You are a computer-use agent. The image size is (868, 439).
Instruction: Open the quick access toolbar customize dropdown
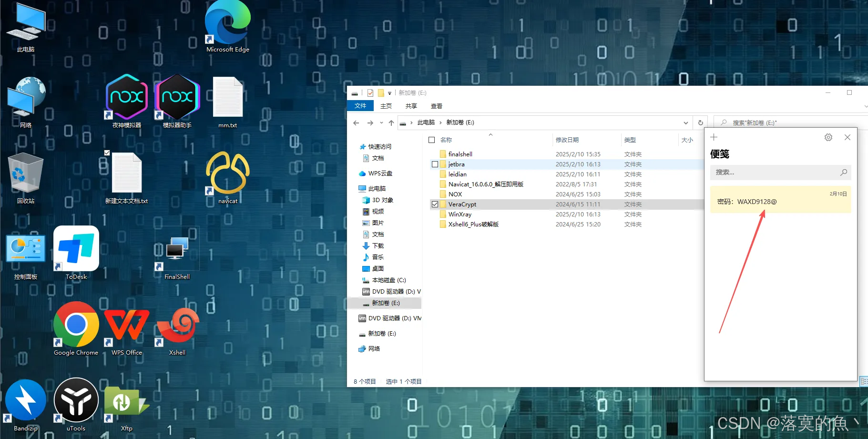[x=389, y=93]
